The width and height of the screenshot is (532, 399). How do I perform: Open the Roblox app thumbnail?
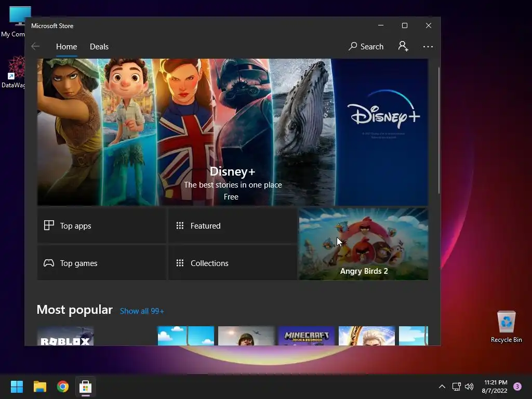point(65,336)
